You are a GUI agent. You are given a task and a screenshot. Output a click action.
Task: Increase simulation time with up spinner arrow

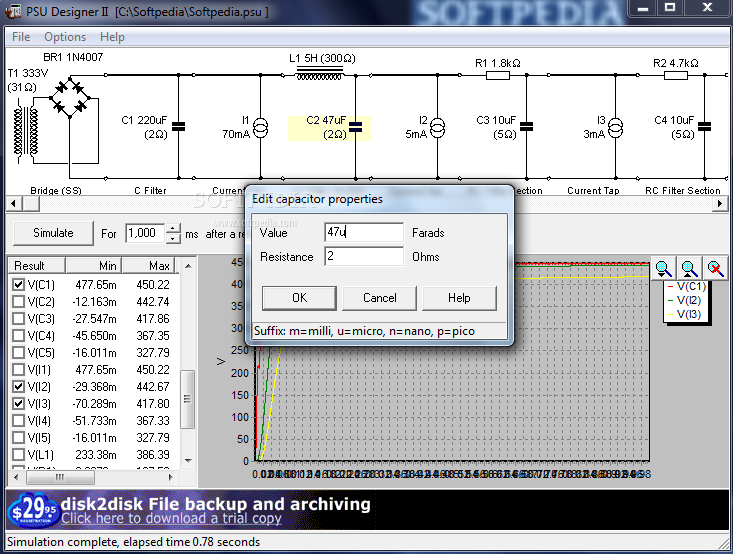(x=173, y=229)
